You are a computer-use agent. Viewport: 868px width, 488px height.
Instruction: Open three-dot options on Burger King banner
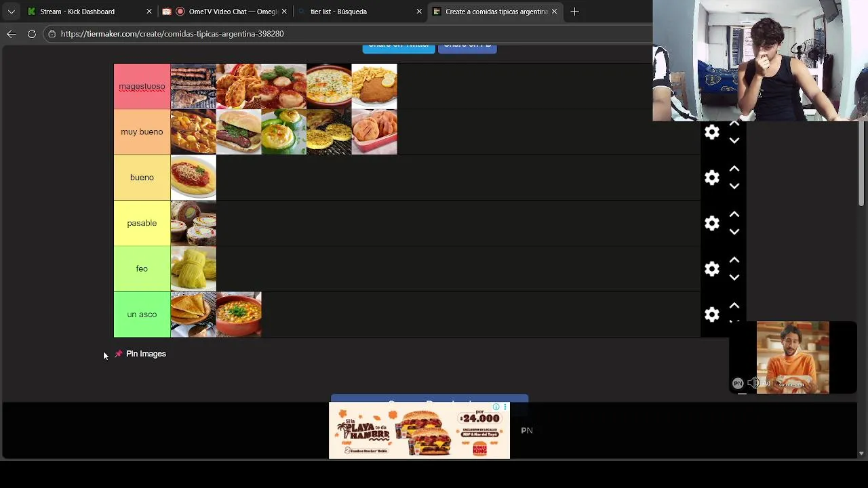505,407
